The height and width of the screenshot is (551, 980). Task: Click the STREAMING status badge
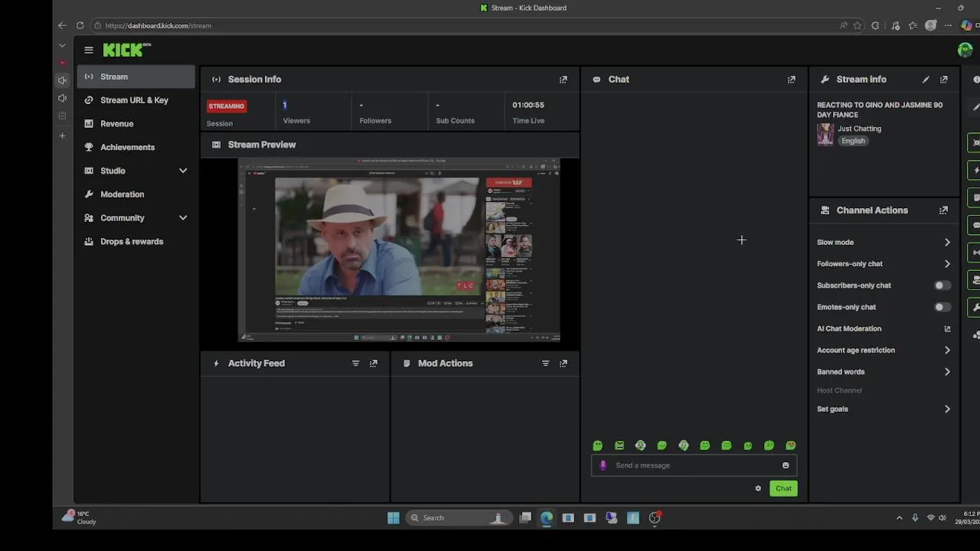tap(226, 106)
